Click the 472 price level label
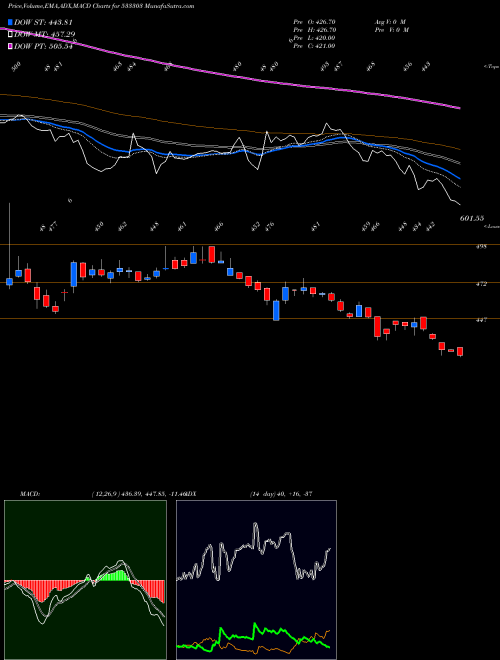The height and width of the screenshot is (660, 500). (x=482, y=284)
